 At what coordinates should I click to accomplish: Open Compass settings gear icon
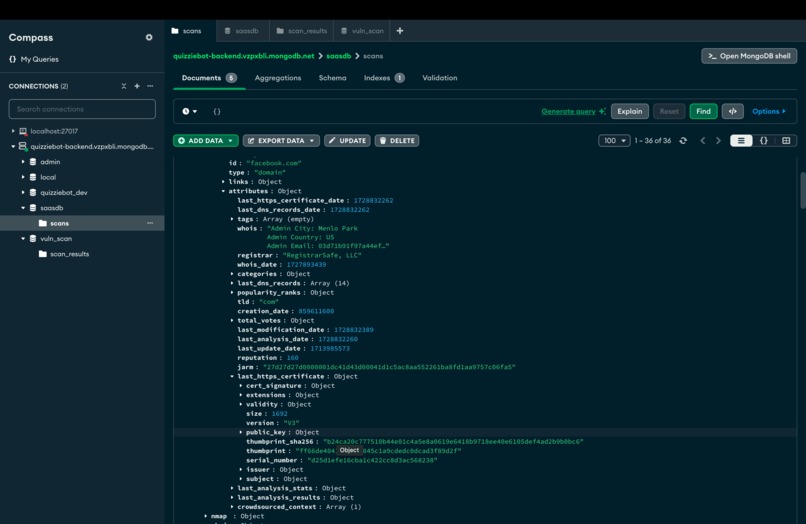coord(149,38)
